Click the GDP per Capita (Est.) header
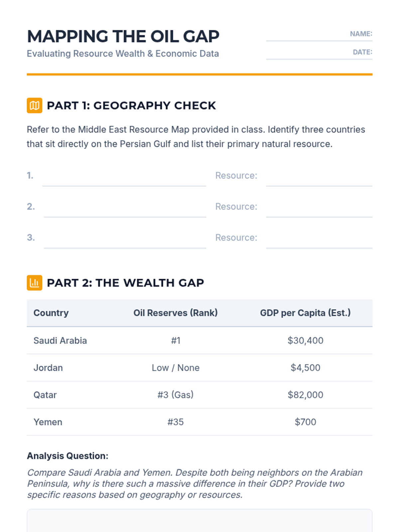The image size is (399, 532). (x=305, y=313)
